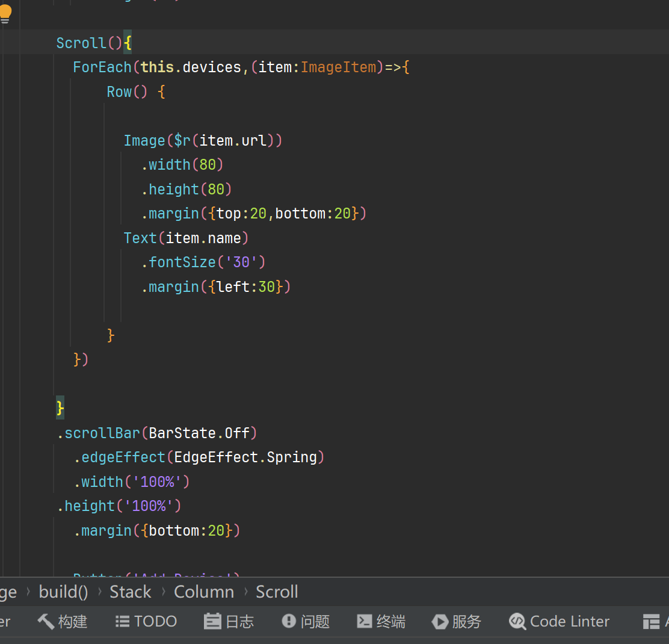Click Image($r(item.url)) in code
The image size is (669, 644).
point(203,140)
